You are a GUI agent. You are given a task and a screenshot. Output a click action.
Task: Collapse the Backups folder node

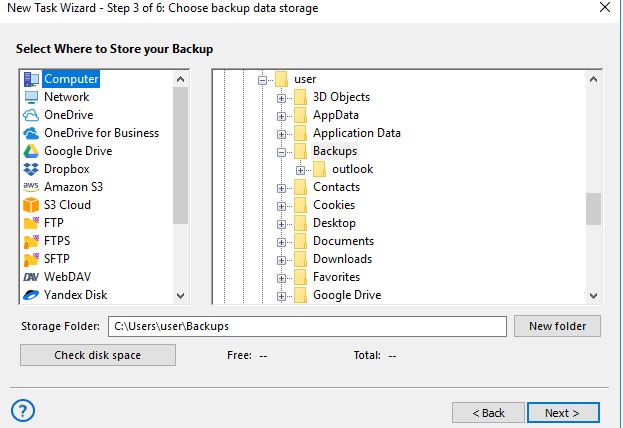click(282, 152)
